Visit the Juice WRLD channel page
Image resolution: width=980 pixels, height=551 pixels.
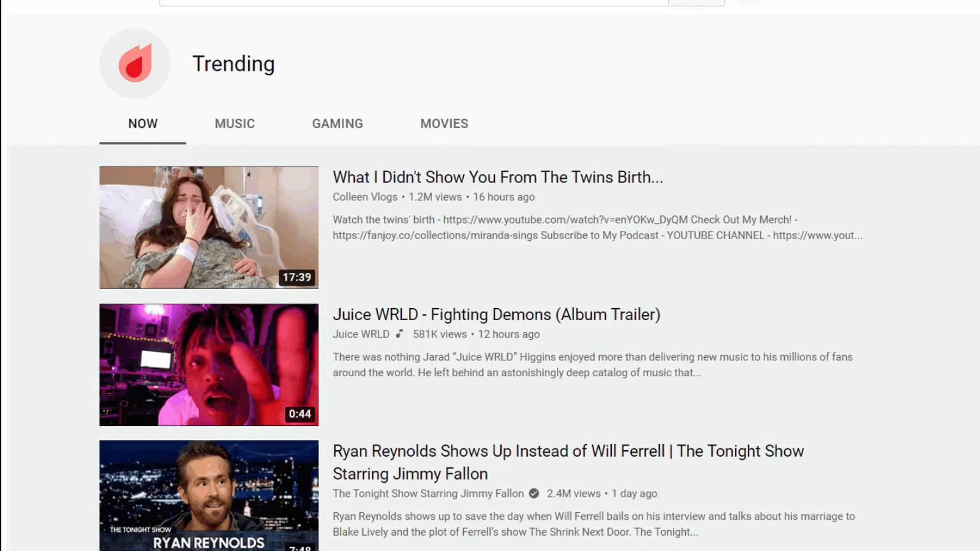tap(360, 334)
